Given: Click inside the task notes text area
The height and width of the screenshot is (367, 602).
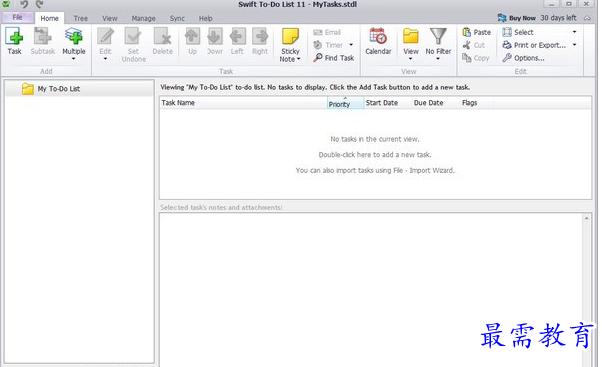Looking at the screenshot, I should pyautogui.click(x=370, y=290).
